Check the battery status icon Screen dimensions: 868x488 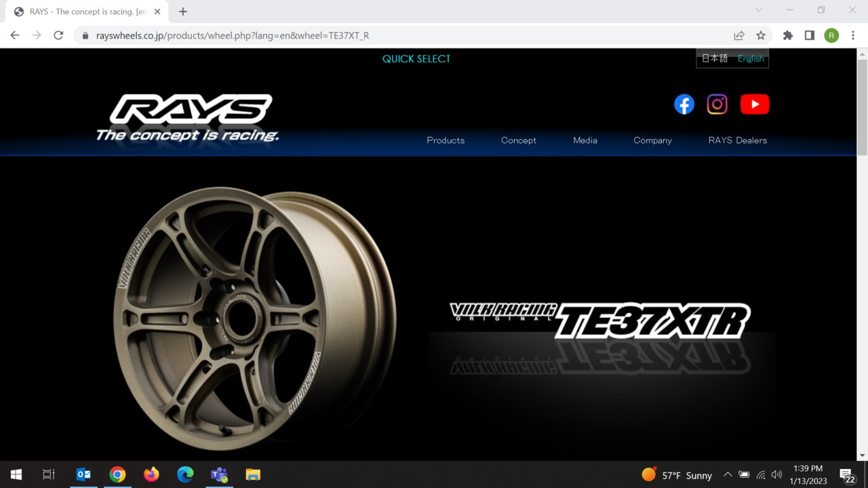(744, 474)
